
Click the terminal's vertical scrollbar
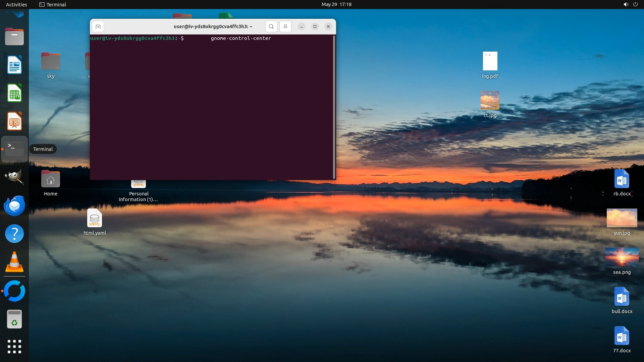click(334, 107)
